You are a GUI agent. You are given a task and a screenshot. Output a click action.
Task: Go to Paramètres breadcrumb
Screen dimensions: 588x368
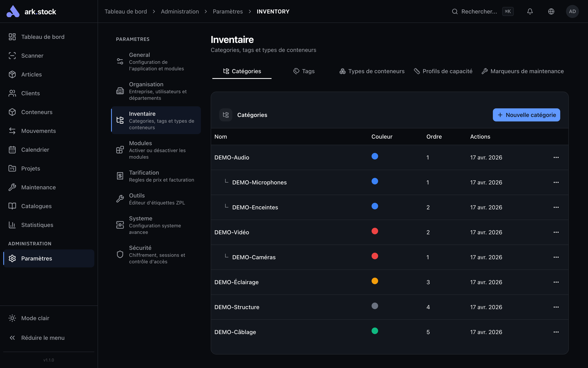point(228,11)
